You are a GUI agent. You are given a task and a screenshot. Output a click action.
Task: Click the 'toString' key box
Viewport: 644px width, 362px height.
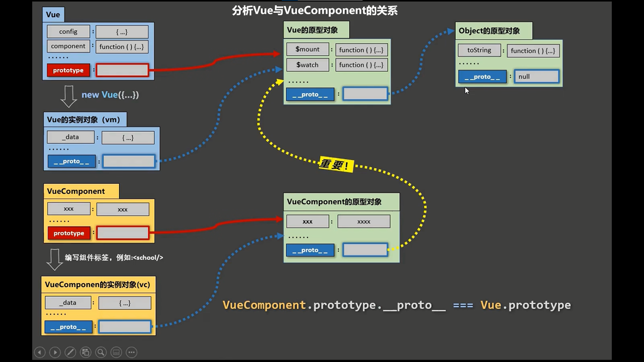pos(479,50)
